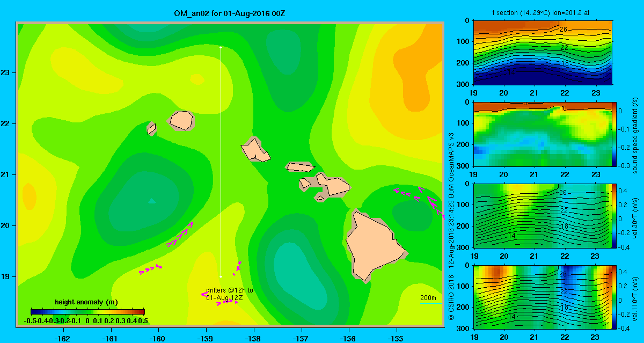Select the temperature section panel at top right
The width and height of the screenshot is (644, 343).
[543, 52]
